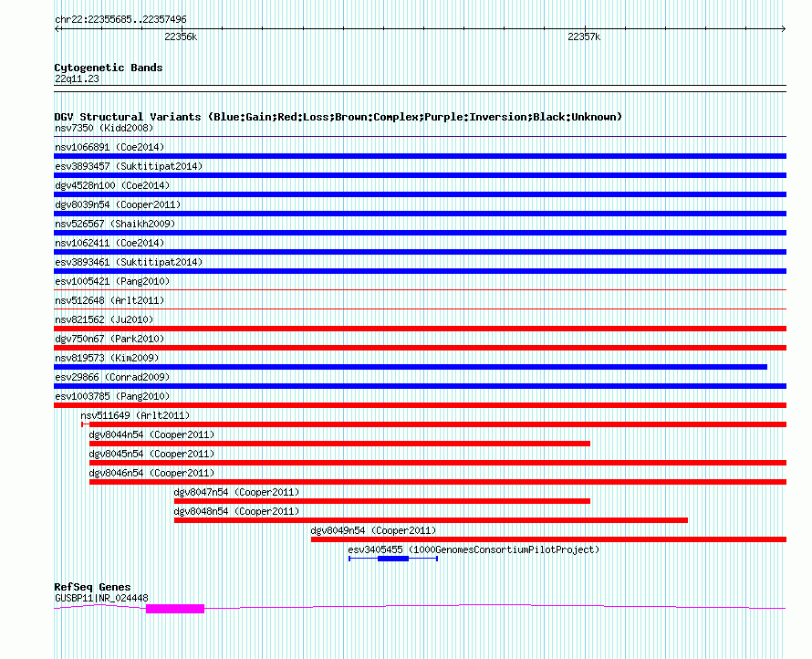Select the nsv511649 (Arlt2011) label
The height and width of the screenshot is (659, 812).
[135, 415]
